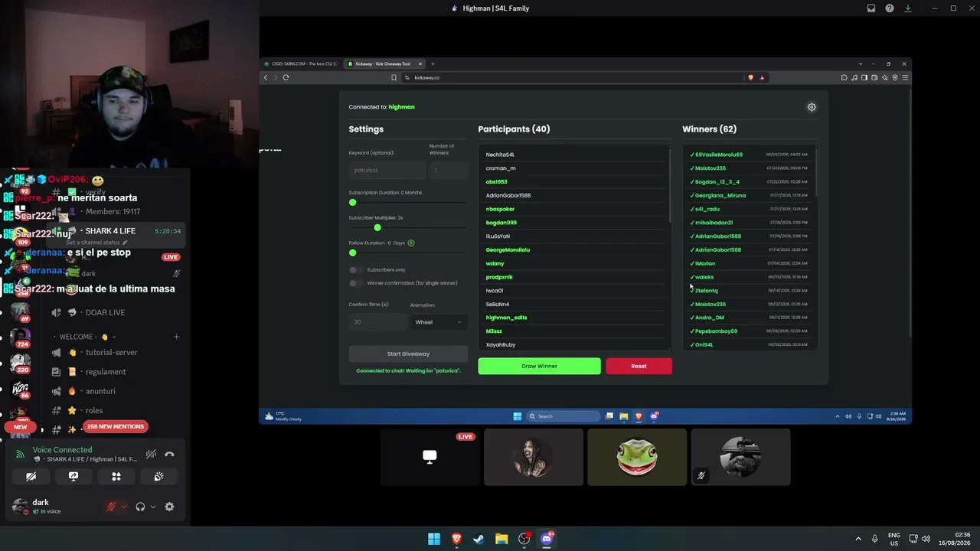Screen dimensions: 980x551
Task: Open Discord inbox icon in title bar
Action: click(871, 8)
